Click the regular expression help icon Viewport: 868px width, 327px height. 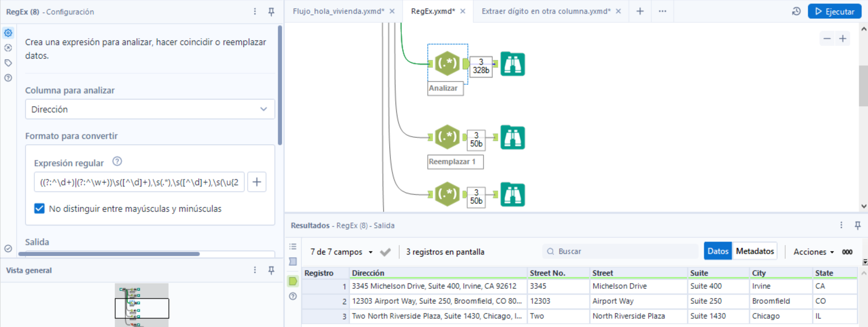click(117, 161)
